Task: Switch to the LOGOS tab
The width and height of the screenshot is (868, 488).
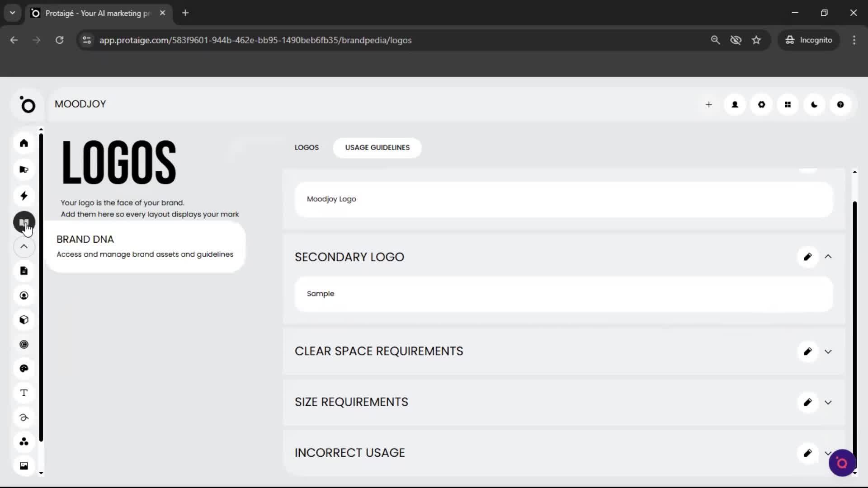Action: point(307,147)
